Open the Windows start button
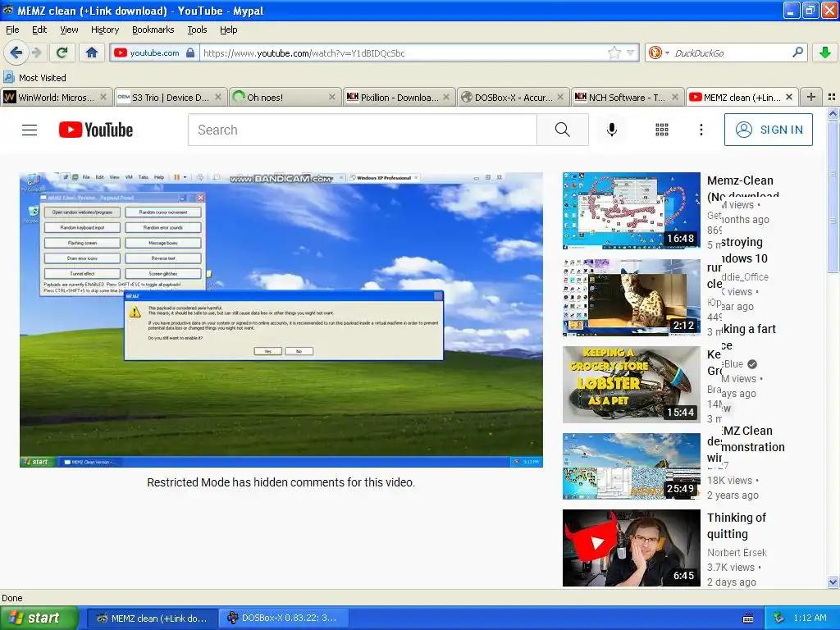 click(x=39, y=618)
